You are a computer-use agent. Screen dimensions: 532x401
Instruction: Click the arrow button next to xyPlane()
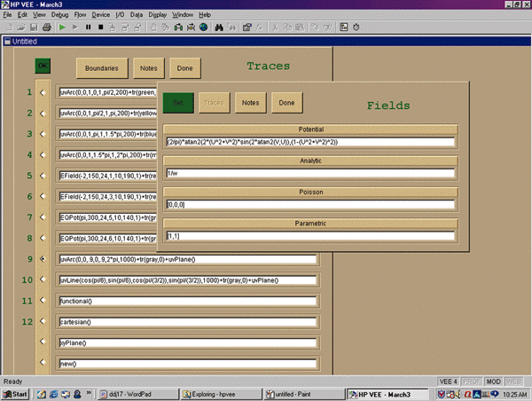pos(41,342)
